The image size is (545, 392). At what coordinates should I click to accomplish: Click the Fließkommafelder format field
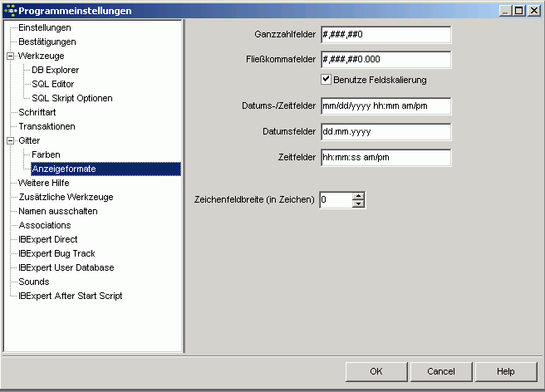(386, 60)
